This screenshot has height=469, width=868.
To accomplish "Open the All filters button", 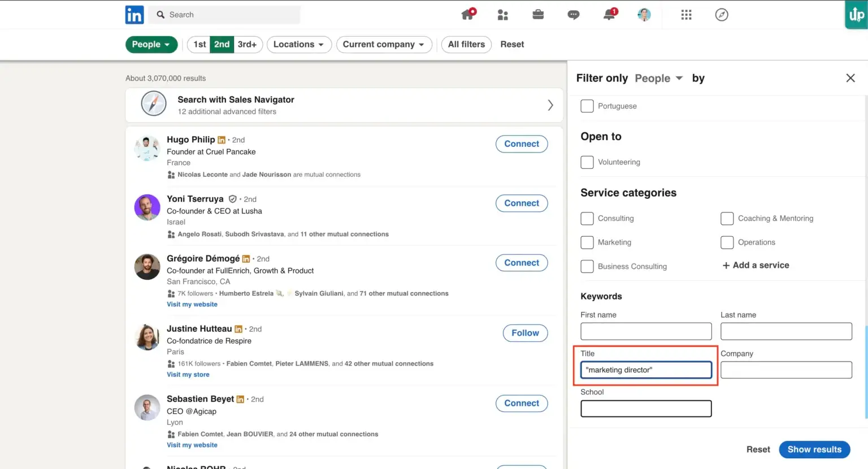I will click(466, 45).
